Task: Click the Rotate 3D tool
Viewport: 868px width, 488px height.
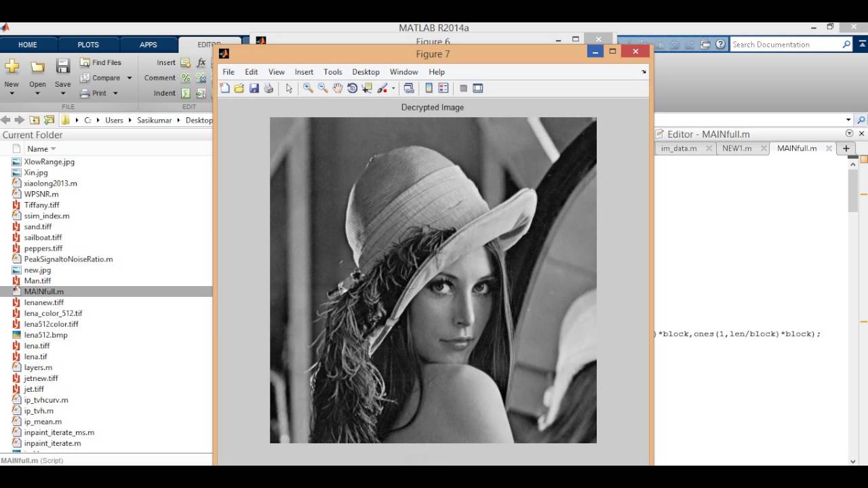Action: pyautogui.click(x=352, y=88)
